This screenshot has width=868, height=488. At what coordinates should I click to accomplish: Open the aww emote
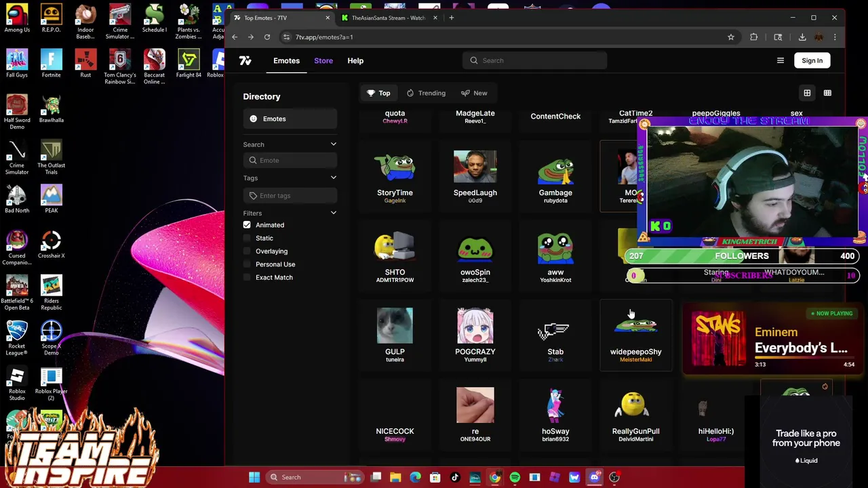(x=555, y=256)
